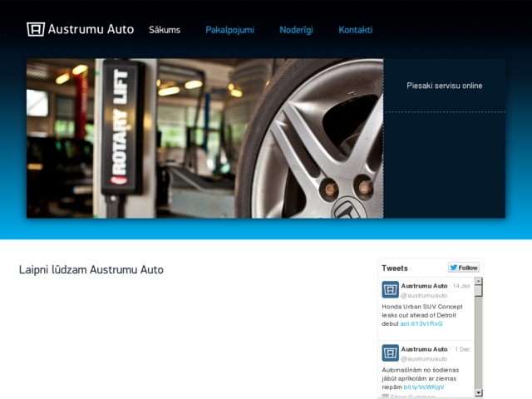532x399 pixels.
Task: Click the Automašīnām no šodienas tweet text
Action: (x=420, y=378)
